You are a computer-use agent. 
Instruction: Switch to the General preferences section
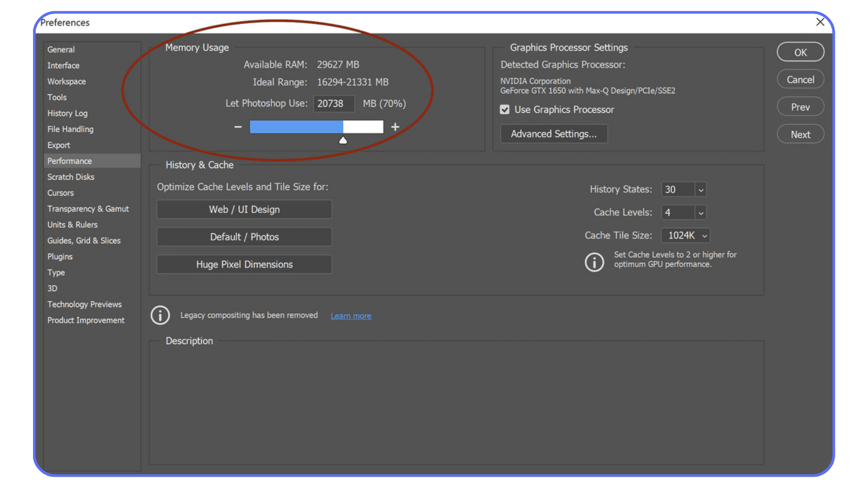coord(61,50)
